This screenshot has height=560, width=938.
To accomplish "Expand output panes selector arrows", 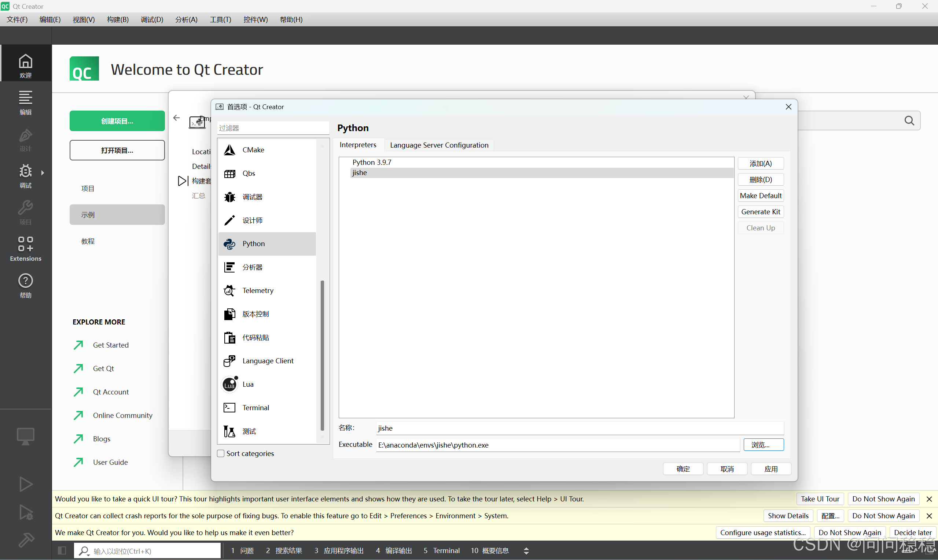I will tap(526, 550).
